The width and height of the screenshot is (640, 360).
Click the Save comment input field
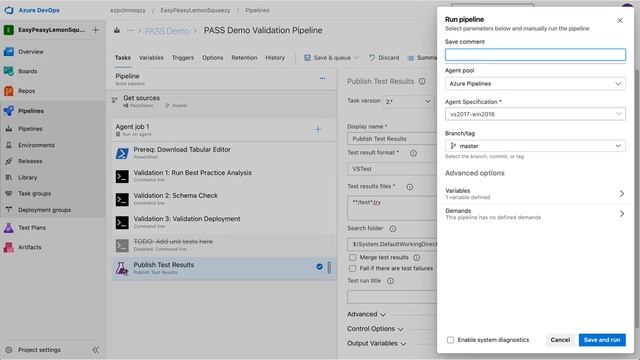coord(535,55)
